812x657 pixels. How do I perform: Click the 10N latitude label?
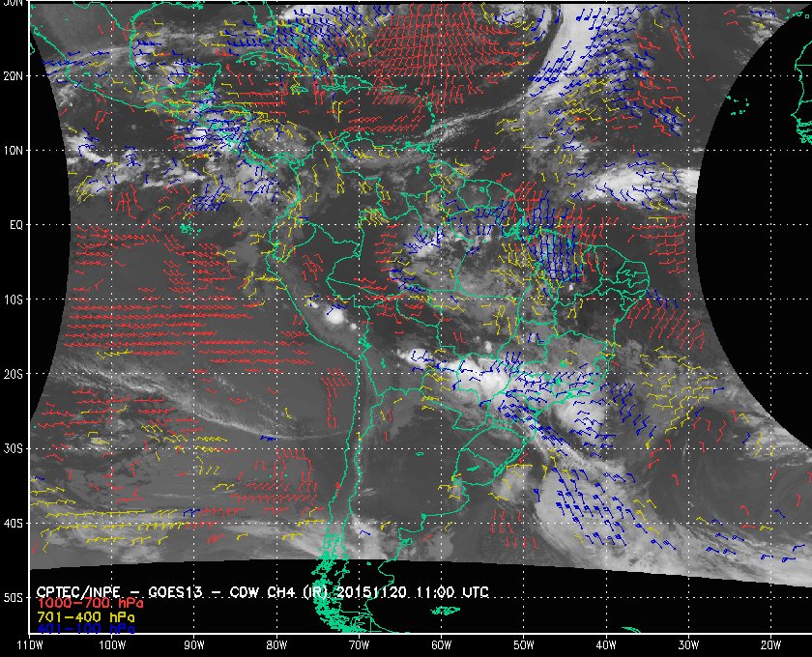coord(14,150)
